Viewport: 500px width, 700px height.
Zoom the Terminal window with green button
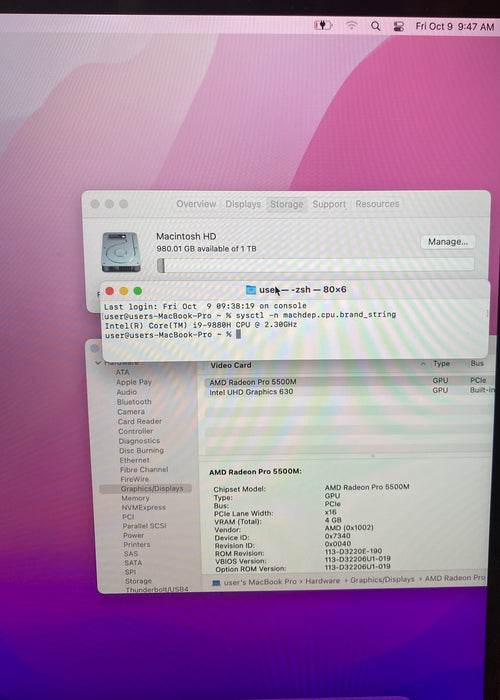138,291
